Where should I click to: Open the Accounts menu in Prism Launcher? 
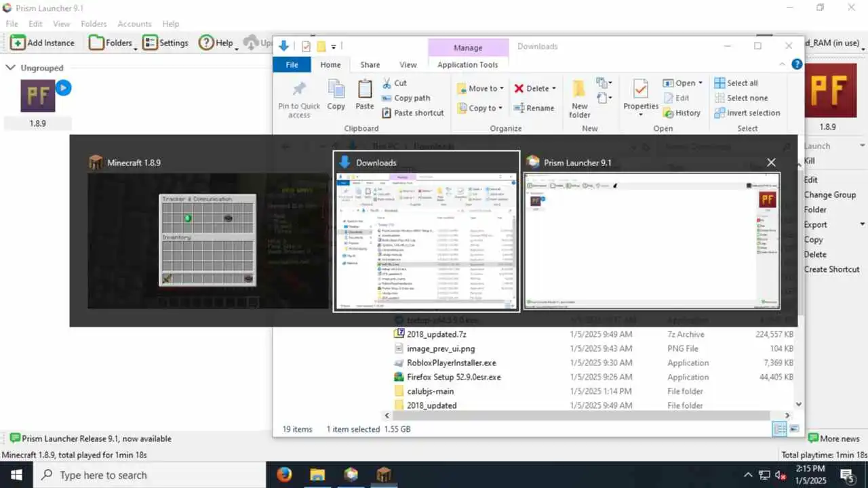point(134,24)
